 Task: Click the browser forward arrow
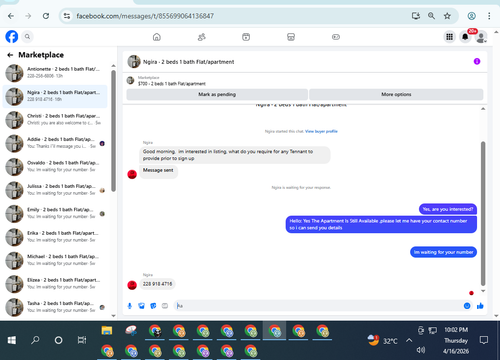[28, 16]
